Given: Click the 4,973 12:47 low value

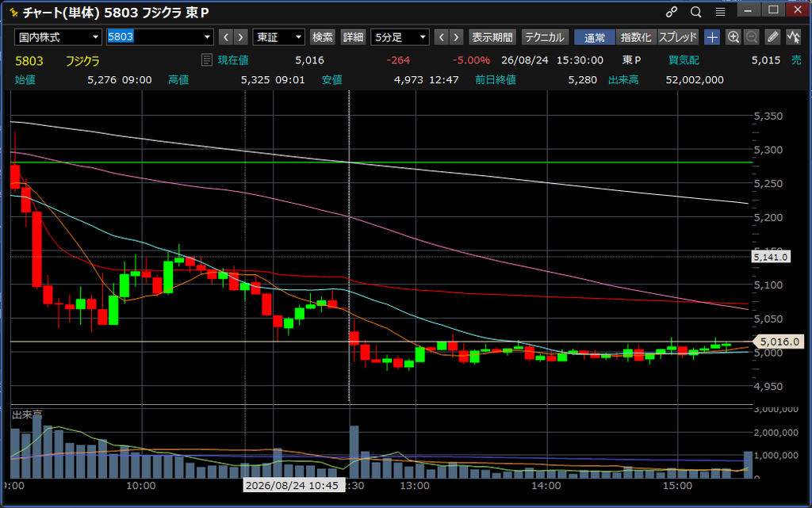Looking at the screenshot, I should (x=426, y=80).
